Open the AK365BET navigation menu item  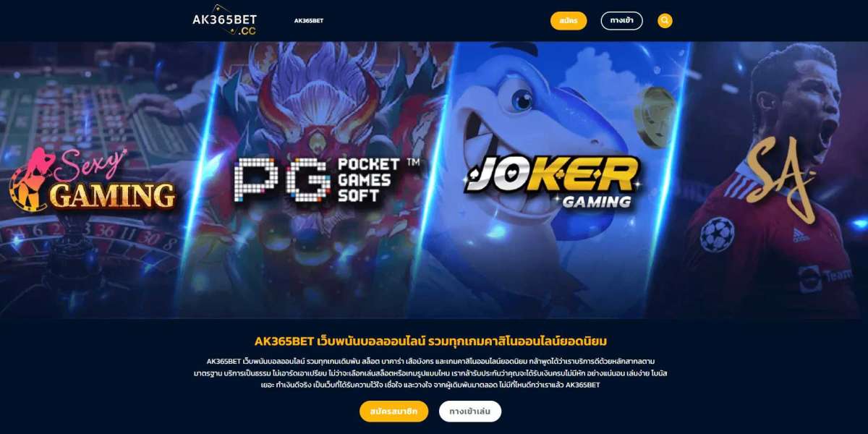309,21
